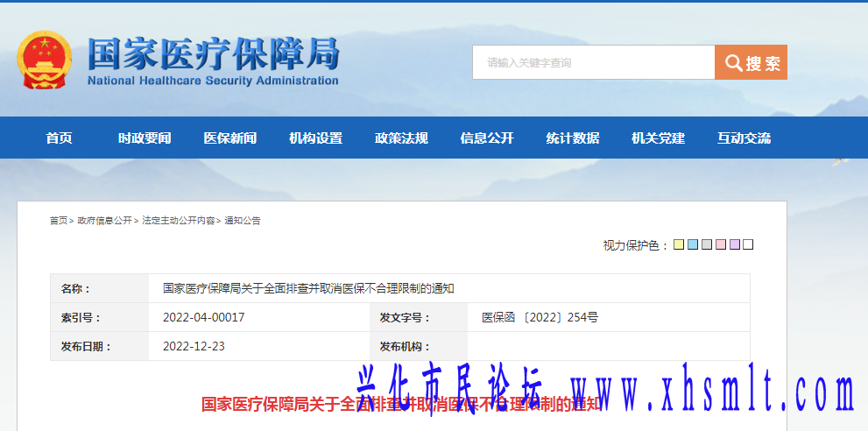Open the 政策法规 navigation item
This screenshot has height=431, width=868.
[401, 138]
